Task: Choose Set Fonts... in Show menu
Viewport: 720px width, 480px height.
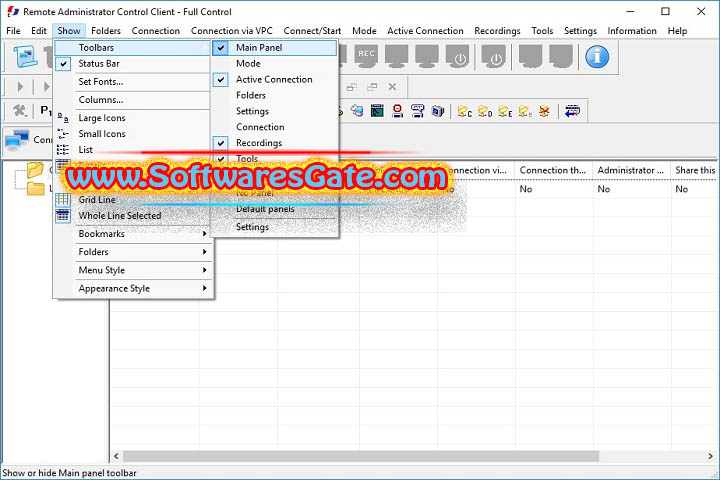Action: click(x=132, y=82)
